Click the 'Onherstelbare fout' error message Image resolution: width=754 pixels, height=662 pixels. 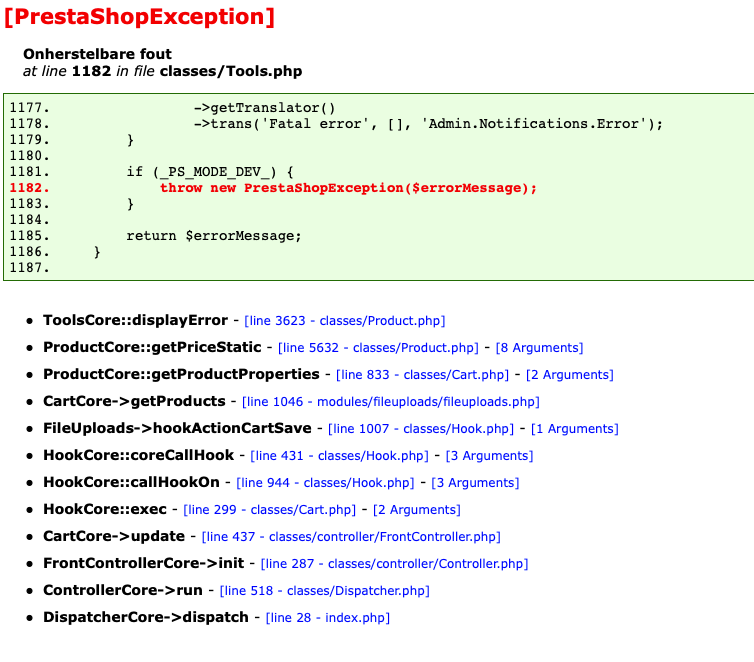tap(97, 53)
